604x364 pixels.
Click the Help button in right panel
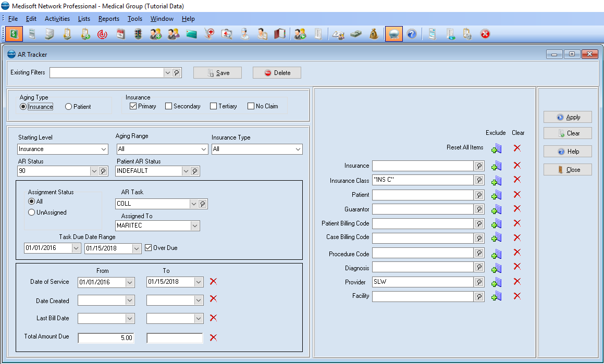point(568,152)
